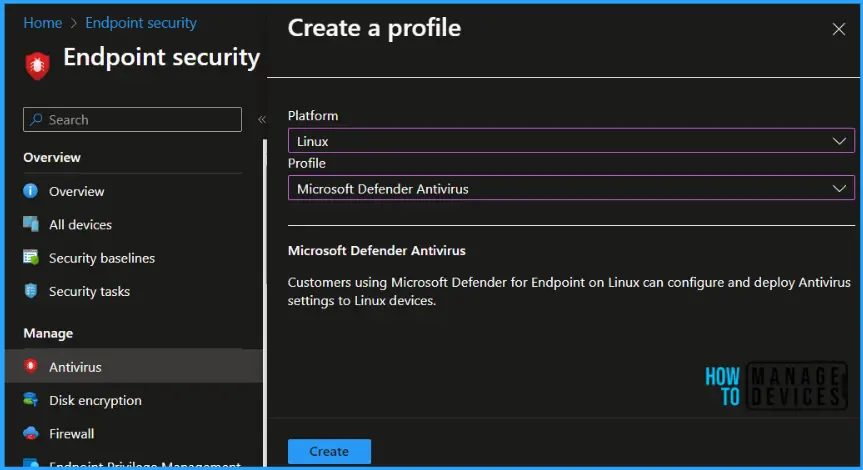Click the Disk encryption icon

pyautogui.click(x=31, y=400)
